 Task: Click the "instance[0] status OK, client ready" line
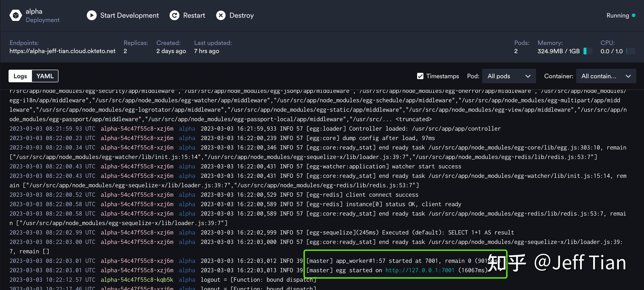tap(235, 204)
